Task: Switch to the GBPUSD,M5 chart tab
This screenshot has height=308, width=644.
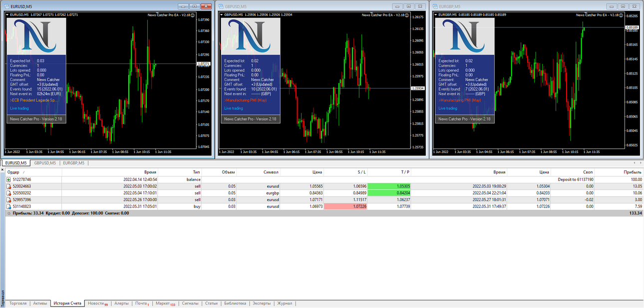Action: click(45, 163)
